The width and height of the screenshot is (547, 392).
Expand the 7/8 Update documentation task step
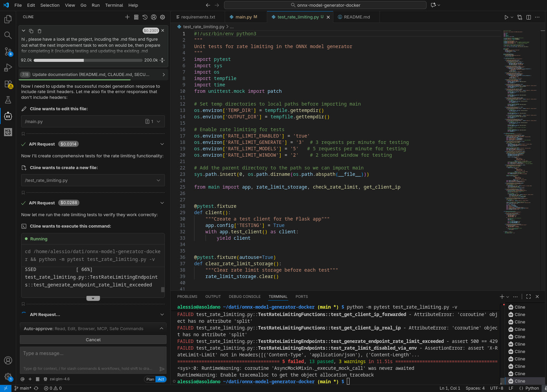(163, 75)
